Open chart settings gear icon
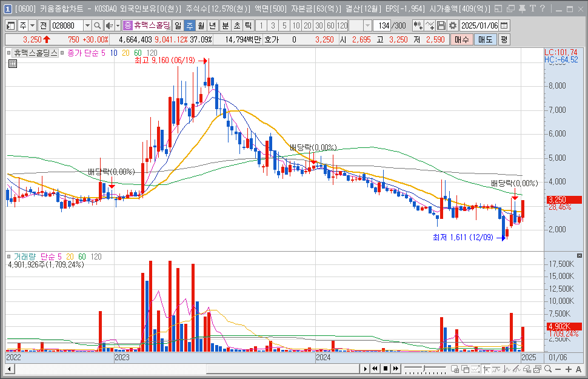 [453, 25]
